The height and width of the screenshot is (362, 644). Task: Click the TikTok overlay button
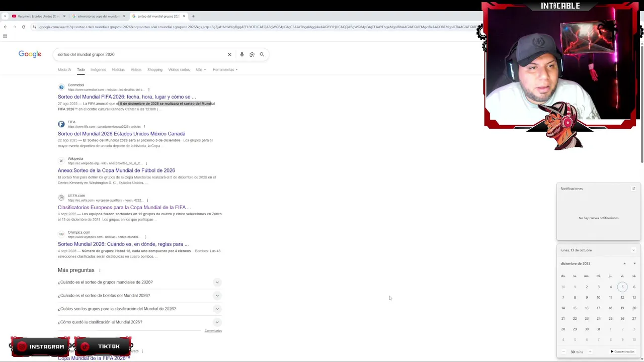[103, 346]
